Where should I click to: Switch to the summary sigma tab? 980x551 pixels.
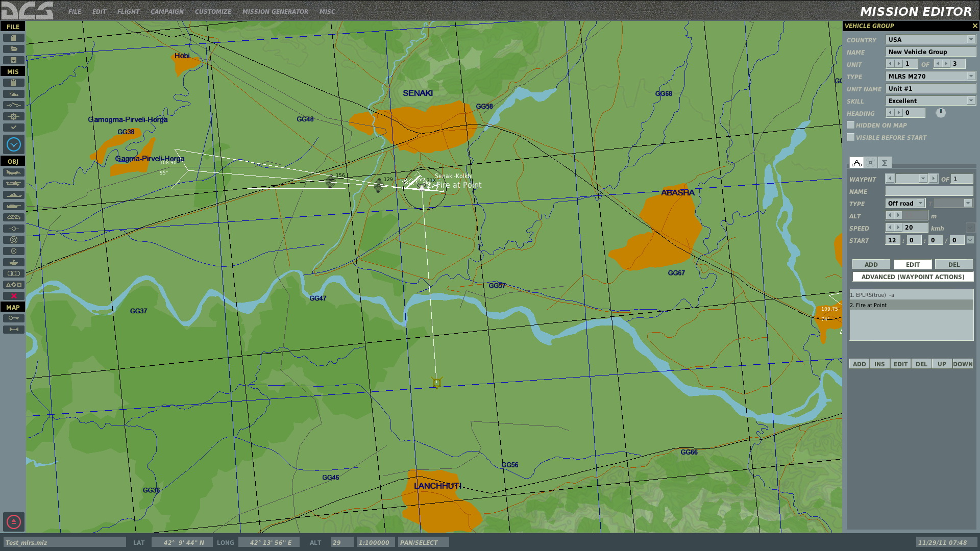[x=885, y=163]
